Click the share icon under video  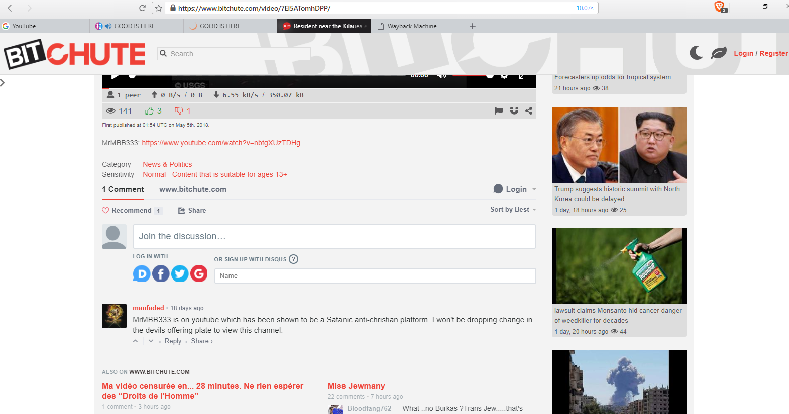pyautogui.click(x=529, y=111)
